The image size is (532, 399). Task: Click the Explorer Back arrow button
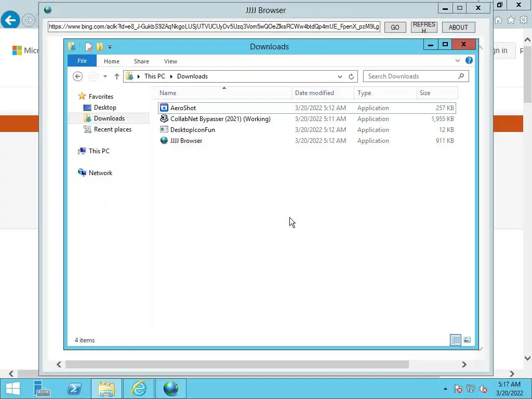pyautogui.click(x=78, y=76)
